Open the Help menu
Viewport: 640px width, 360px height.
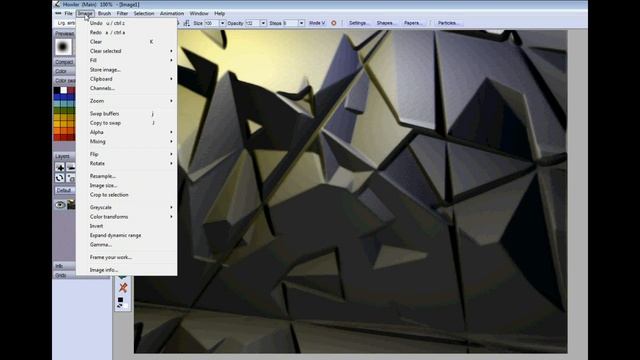[x=219, y=13]
